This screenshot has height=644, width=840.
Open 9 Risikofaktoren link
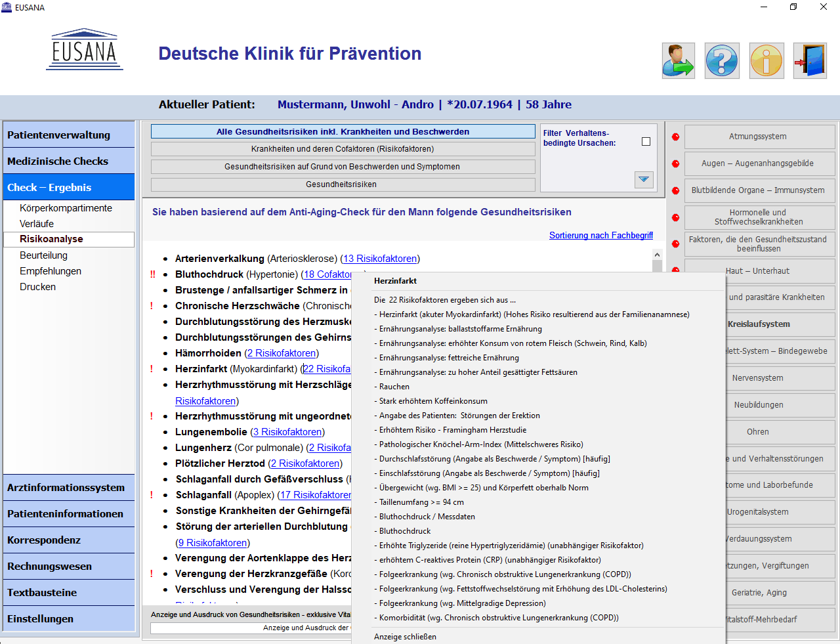[213, 543]
